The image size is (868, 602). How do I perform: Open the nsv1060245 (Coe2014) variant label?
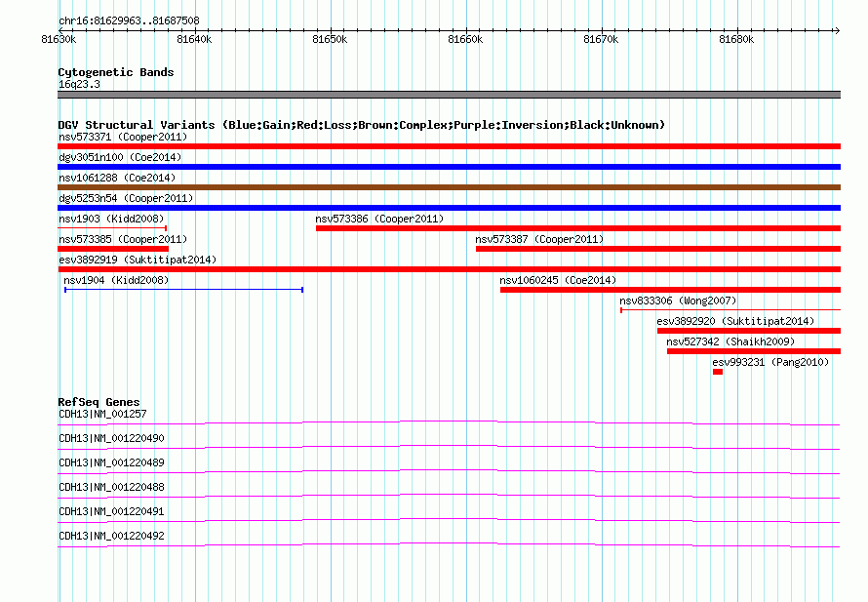pyautogui.click(x=558, y=280)
